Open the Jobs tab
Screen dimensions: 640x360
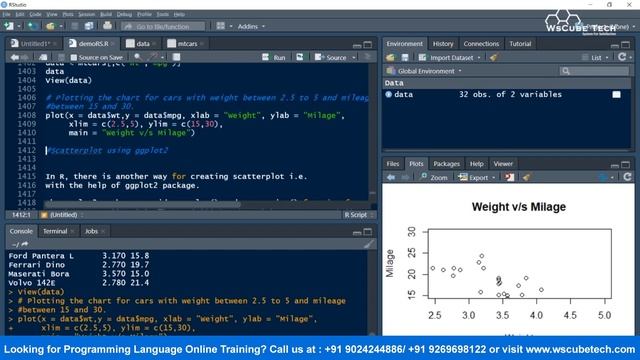91,231
